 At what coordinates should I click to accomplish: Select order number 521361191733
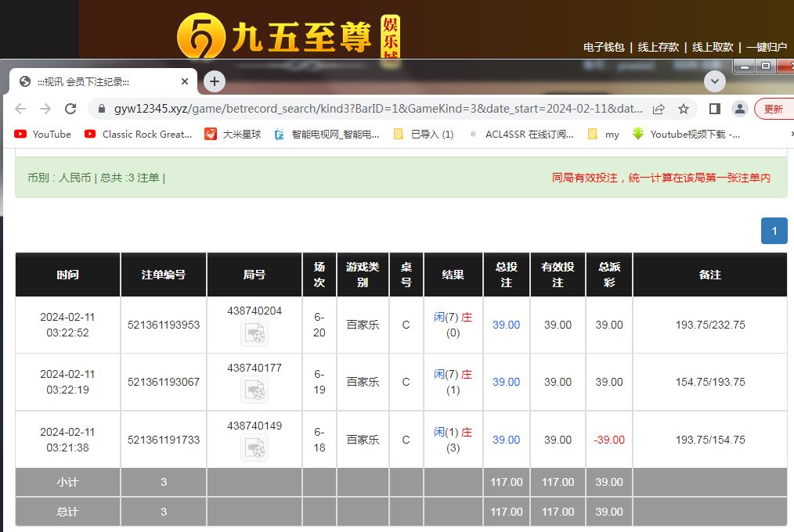164,440
